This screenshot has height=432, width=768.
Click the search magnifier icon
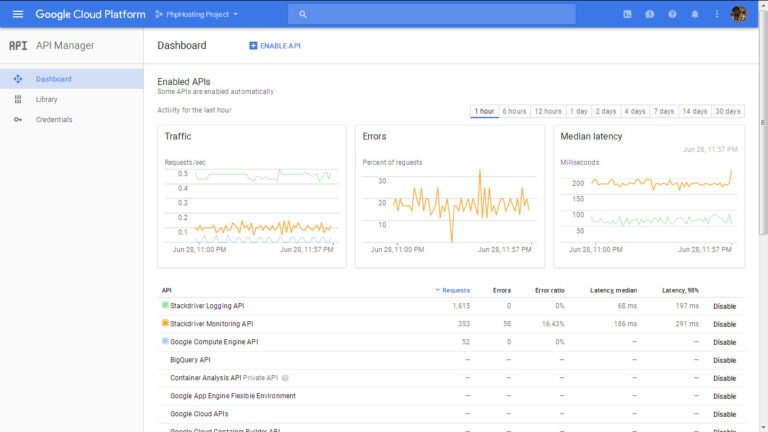pos(303,14)
